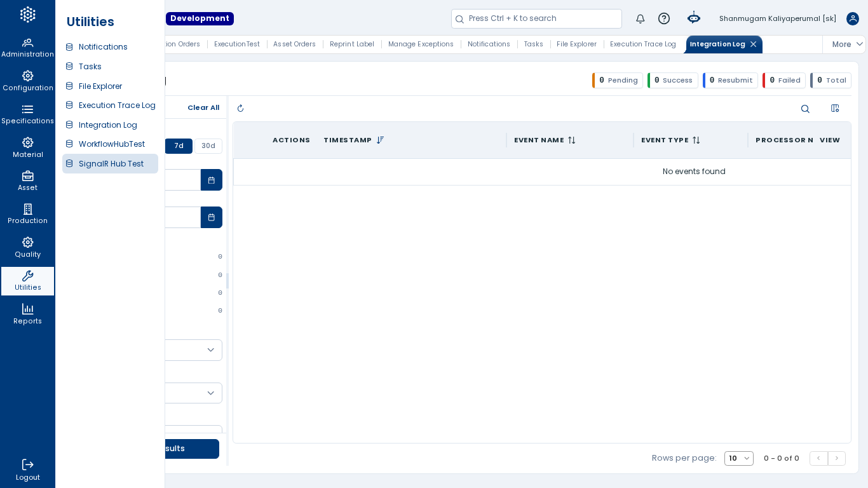Viewport: 868px width, 488px height.
Task: Go to the previous results page
Action: tap(818, 458)
